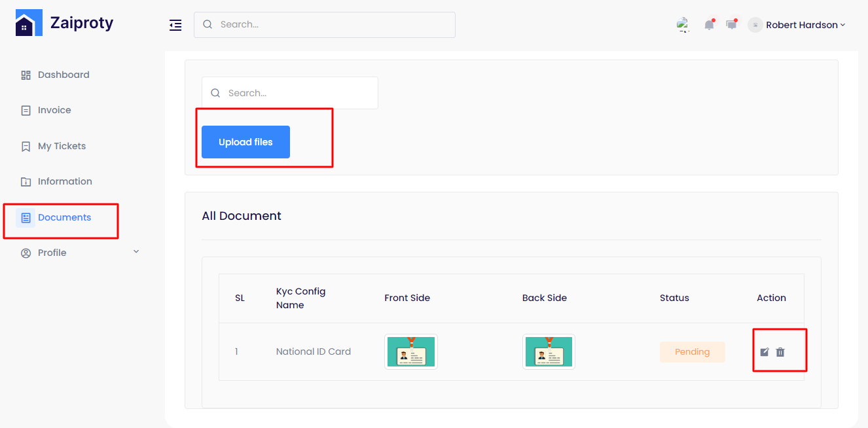Image resolution: width=868 pixels, height=428 pixels.
Task: Edit the National ID Card document
Action: point(765,352)
